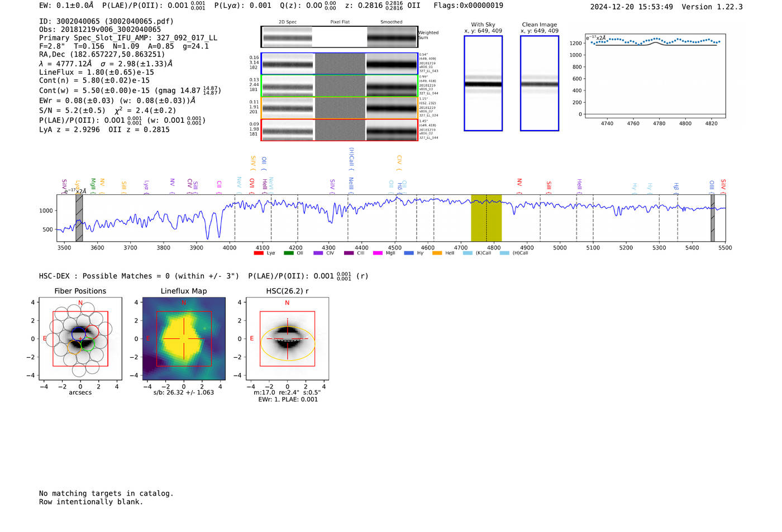Click the green OII legend swatch

[x=288, y=253]
